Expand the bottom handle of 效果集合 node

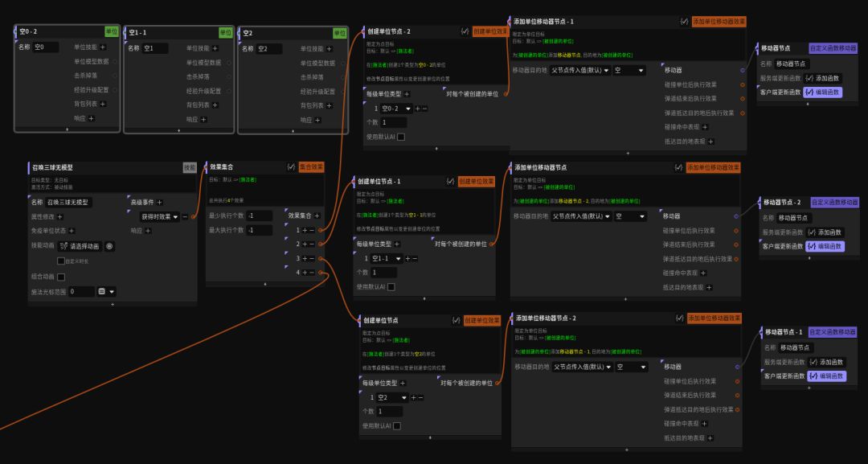[264, 284]
